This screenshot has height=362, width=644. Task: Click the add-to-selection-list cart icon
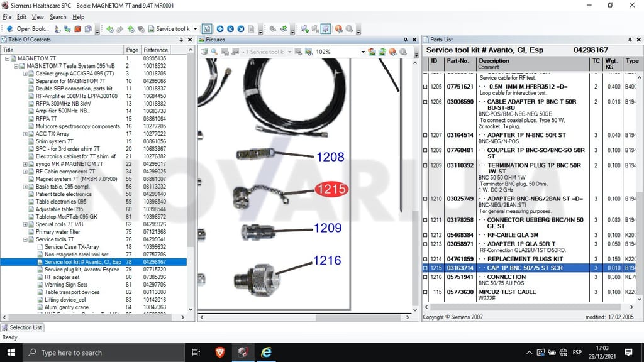[x=304, y=29]
